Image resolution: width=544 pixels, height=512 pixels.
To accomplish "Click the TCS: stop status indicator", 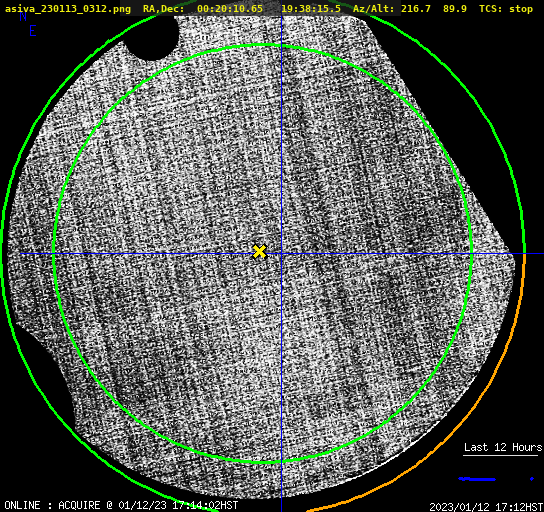I will (x=505, y=9).
